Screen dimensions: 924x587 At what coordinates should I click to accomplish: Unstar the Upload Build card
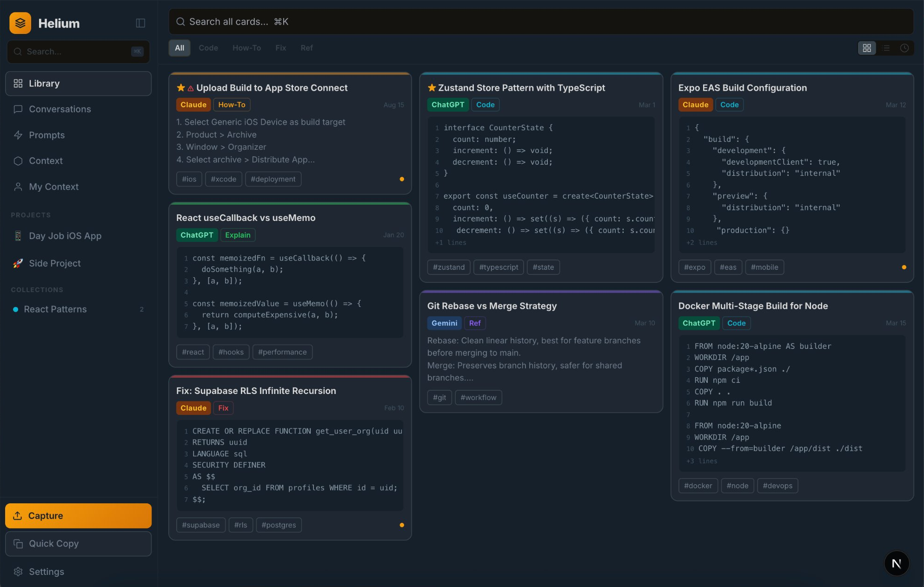(181, 87)
